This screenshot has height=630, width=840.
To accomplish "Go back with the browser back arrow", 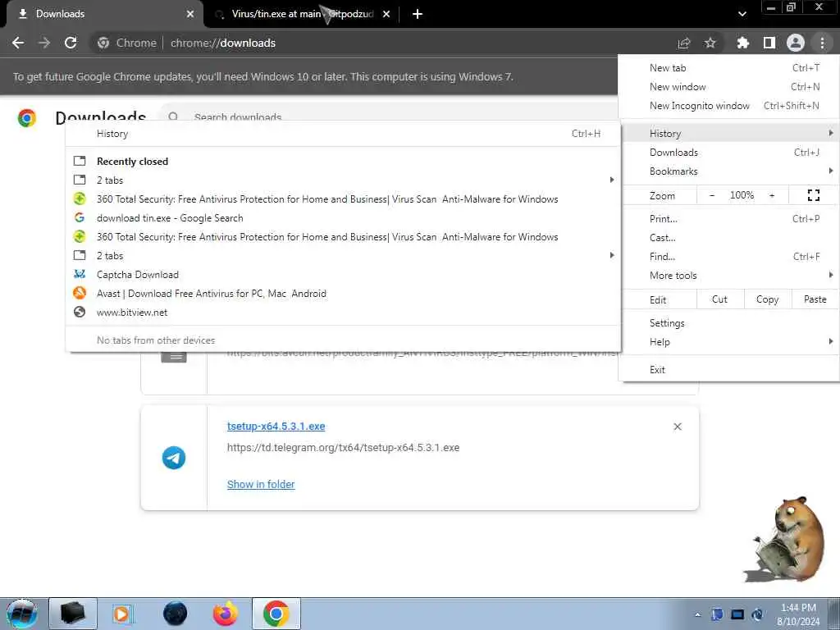I will click(18, 43).
